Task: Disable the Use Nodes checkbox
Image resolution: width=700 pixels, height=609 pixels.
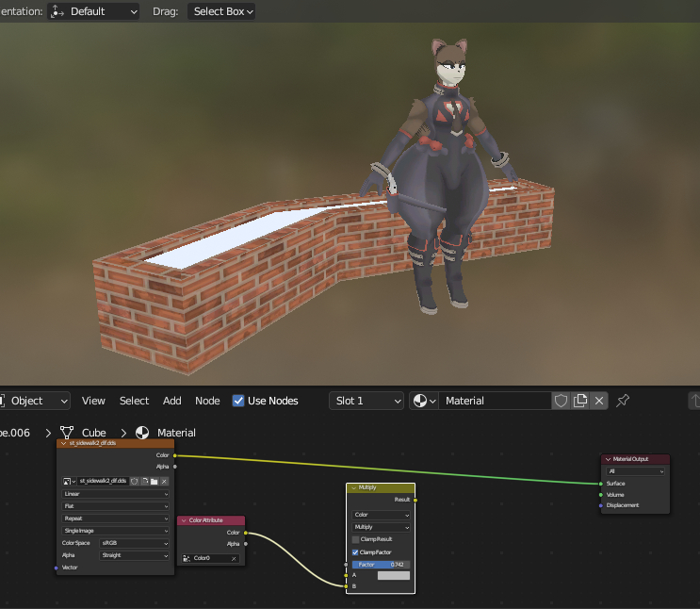Action: pyautogui.click(x=238, y=401)
